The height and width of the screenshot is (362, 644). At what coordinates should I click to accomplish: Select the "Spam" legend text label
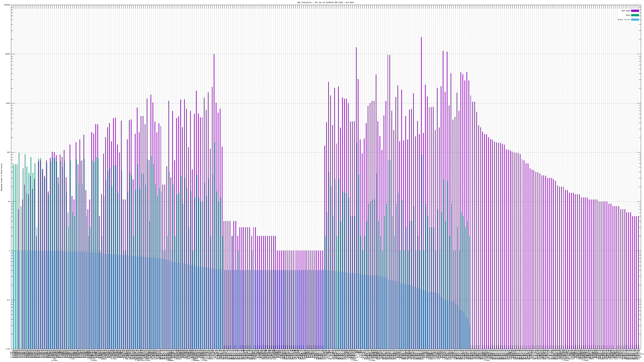pos(628,15)
